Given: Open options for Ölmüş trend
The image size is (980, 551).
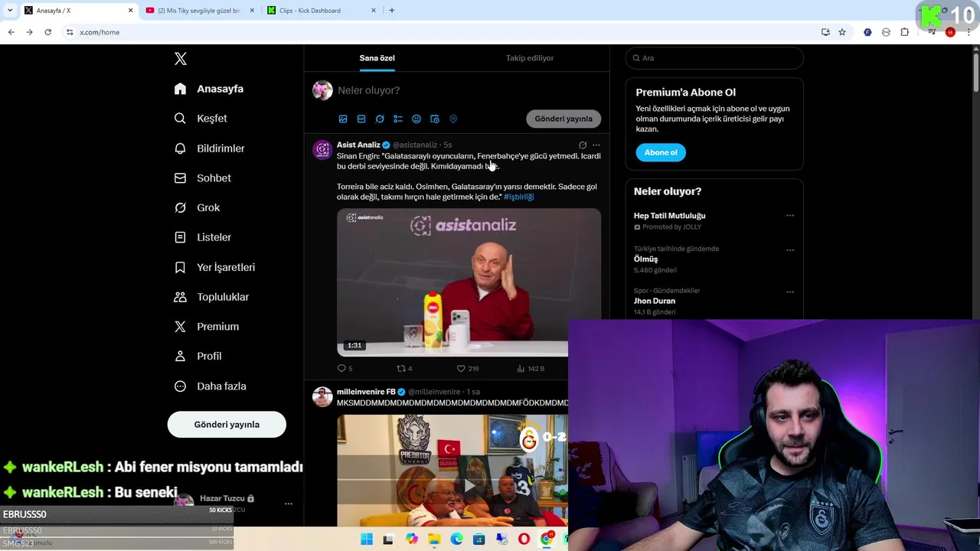Looking at the screenshot, I should [x=790, y=250].
